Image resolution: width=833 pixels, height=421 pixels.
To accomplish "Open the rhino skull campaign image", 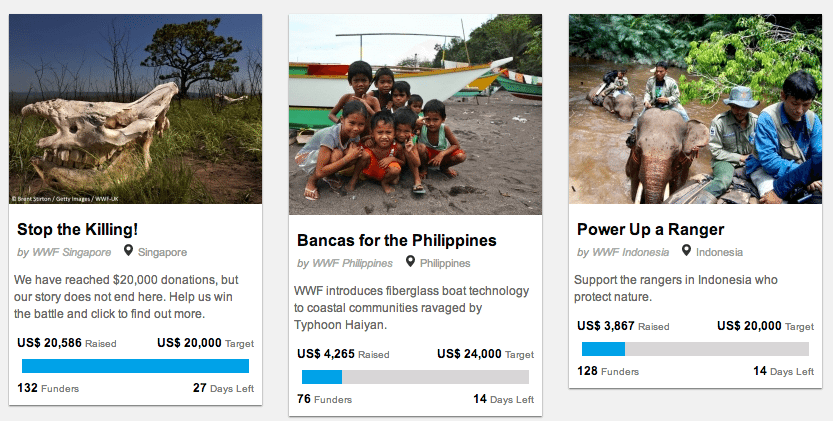I will pos(135,109).
